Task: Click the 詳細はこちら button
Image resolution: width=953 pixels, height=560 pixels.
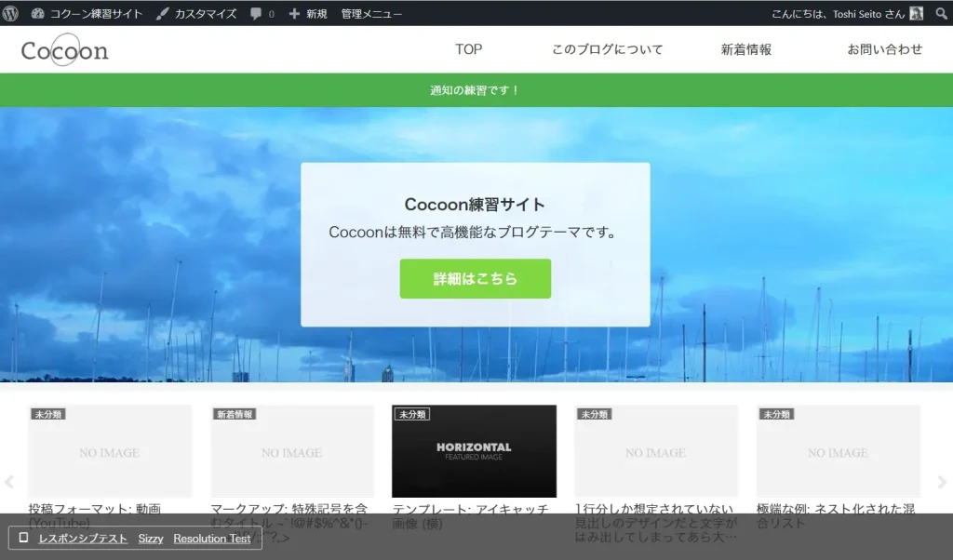Action: point(476,279)
